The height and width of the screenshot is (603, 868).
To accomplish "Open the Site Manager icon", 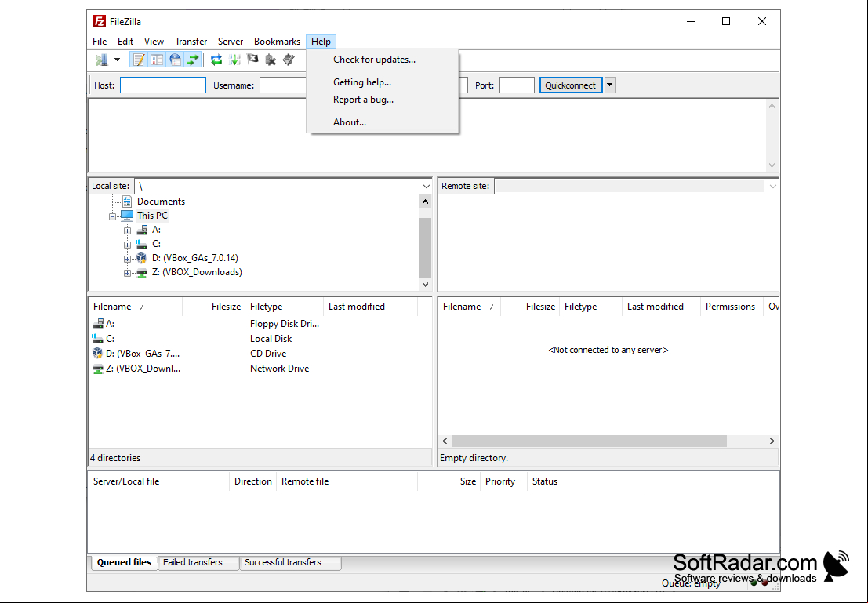I will point(102,60).
